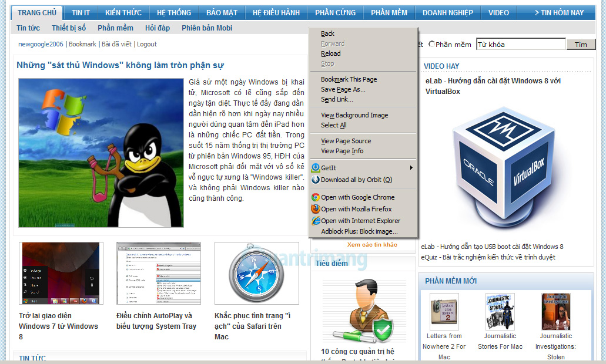Screen dimensions: 606x364
Task: Click the Tìm search button
Action: 581,45
